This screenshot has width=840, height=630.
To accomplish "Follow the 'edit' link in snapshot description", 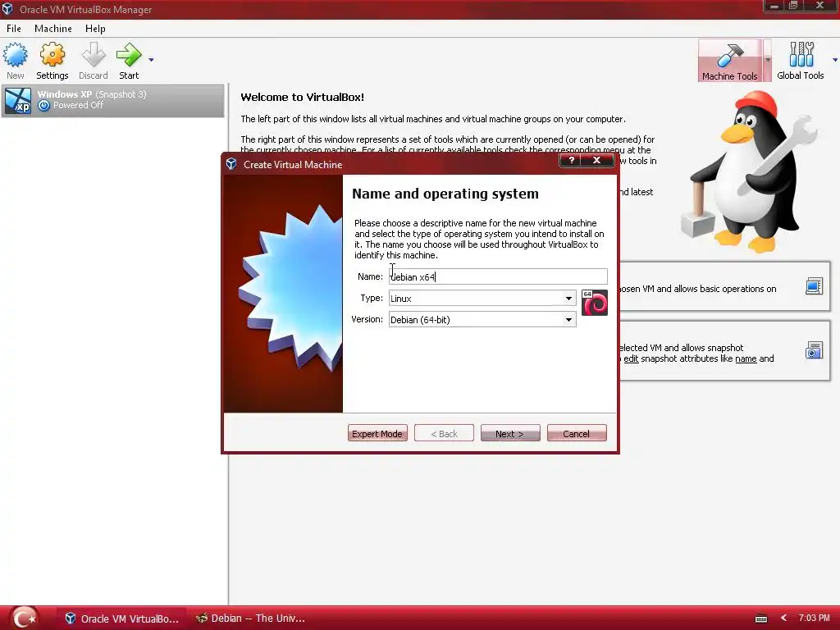I will tap(631, 358).
